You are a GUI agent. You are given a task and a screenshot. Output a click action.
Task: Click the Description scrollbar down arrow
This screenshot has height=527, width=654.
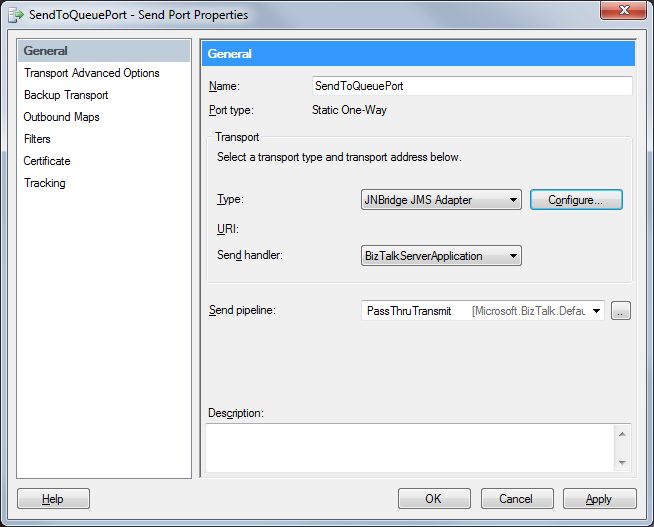coord(622,462)
